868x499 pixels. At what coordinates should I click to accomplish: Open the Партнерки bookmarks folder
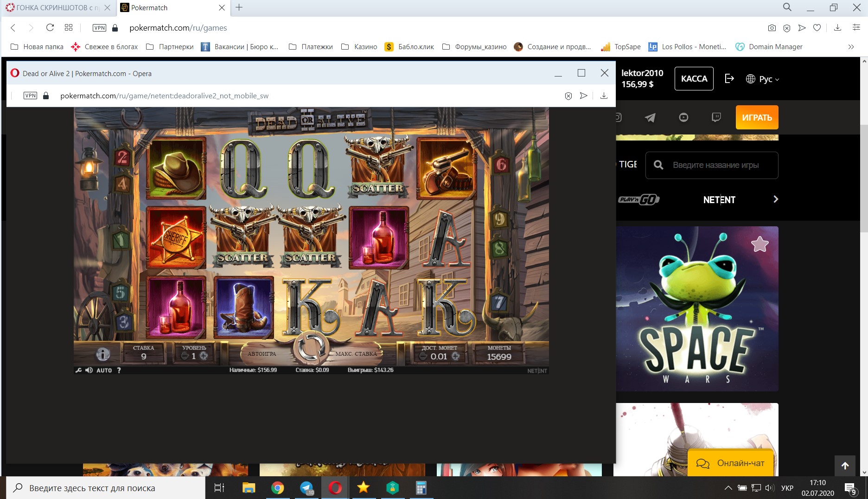(170, 47)
